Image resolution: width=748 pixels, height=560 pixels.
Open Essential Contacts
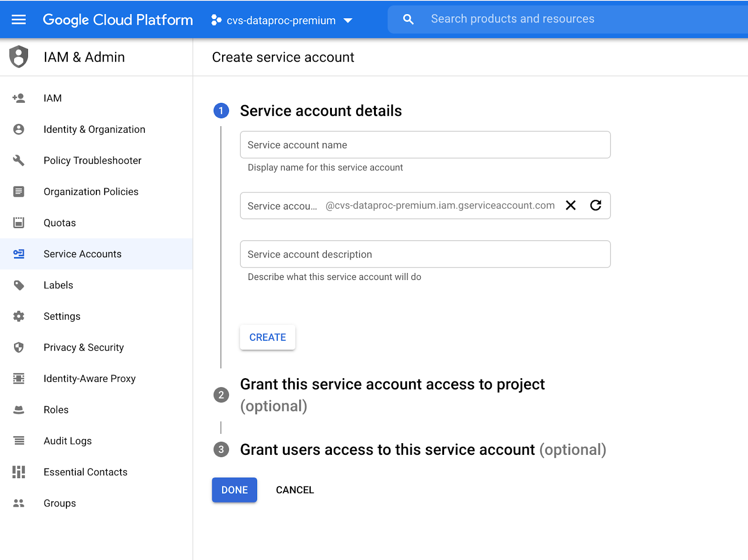(96, 472)
